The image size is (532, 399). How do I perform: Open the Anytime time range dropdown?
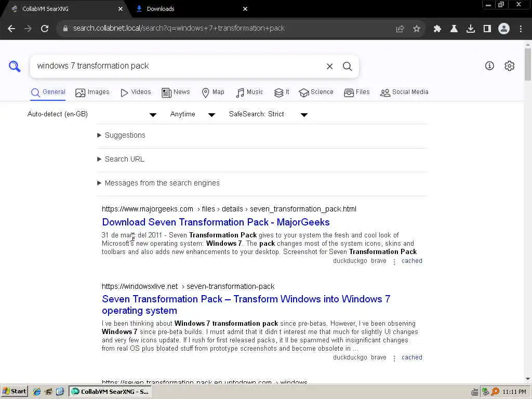[192, 114]
